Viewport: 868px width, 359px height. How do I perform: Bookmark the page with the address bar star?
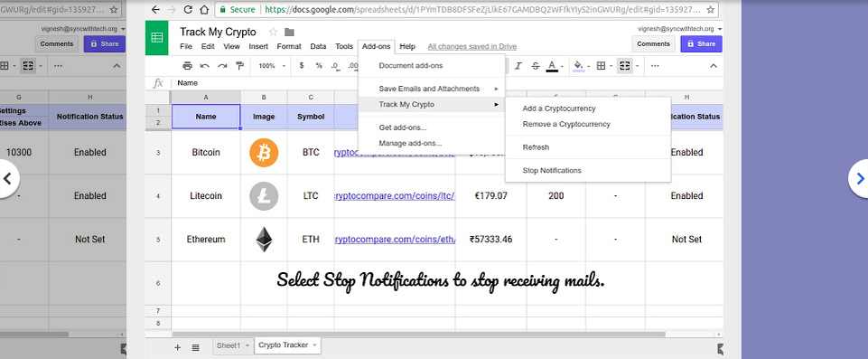710,9
